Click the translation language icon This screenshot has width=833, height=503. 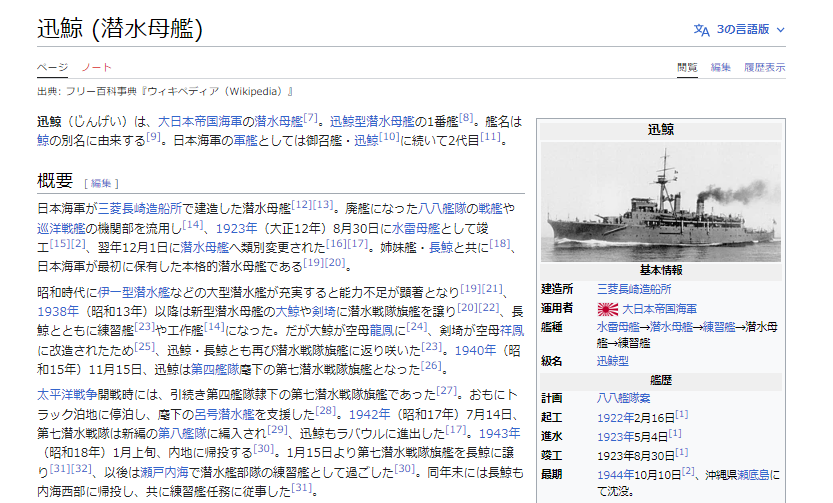point(702,30)
